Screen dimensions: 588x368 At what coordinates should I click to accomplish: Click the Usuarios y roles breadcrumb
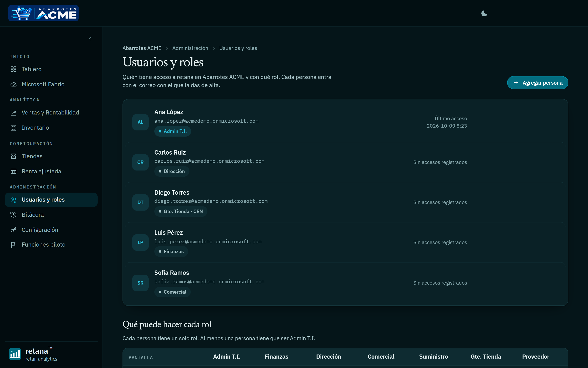pos(238,48)
